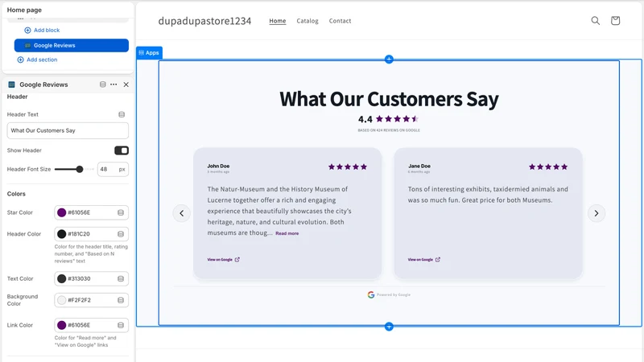Click the Background Color hex value #F2F2F2

point(79,300)
